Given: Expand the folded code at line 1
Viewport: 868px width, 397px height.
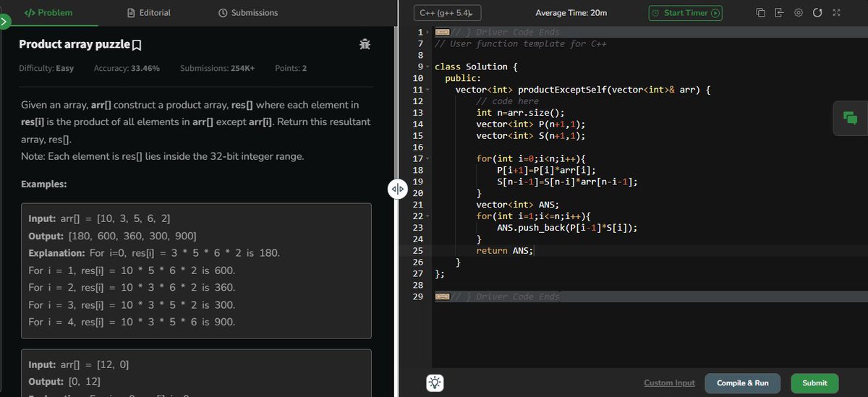Looking at the screenshot, I should click(427, 33).
